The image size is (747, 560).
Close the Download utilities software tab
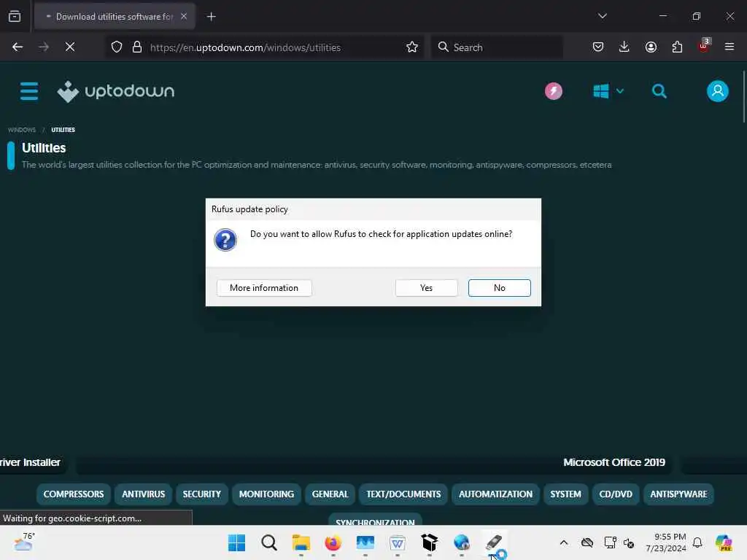tap(184, 16)
